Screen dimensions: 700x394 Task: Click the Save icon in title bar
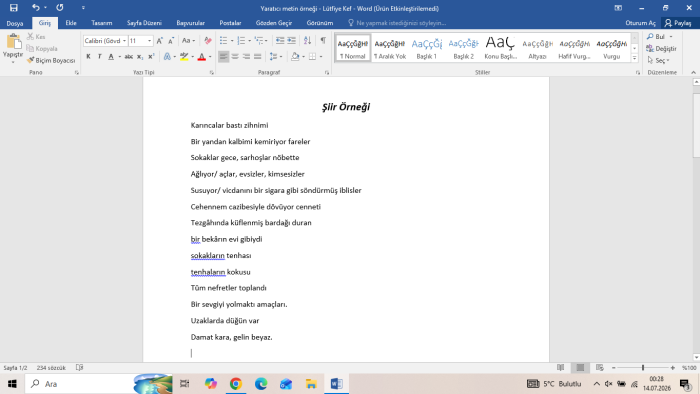pos(14,8)
